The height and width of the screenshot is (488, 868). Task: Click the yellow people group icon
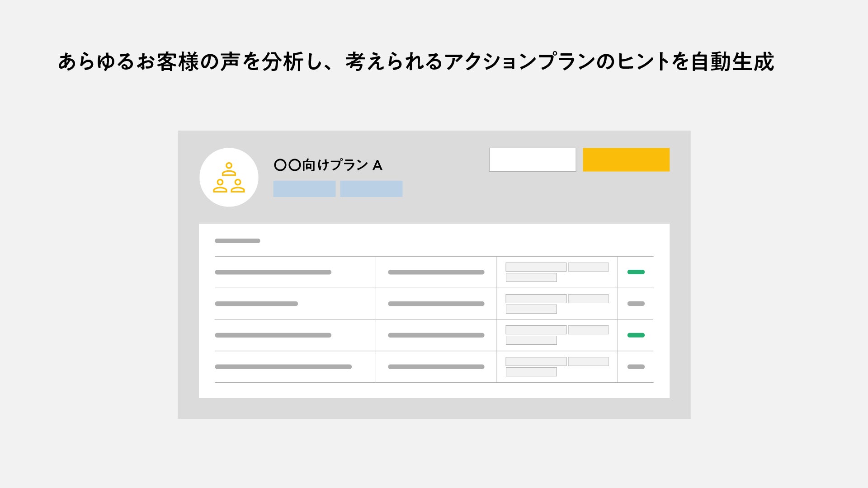click(229, 178)
